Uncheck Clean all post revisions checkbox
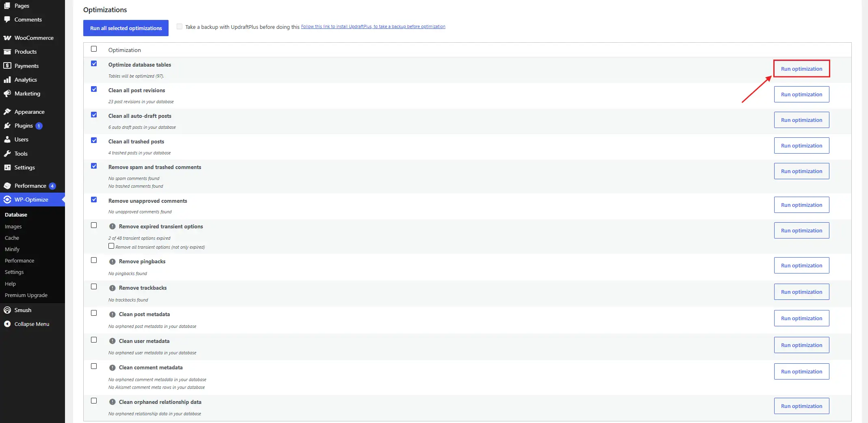 [94, 89]
